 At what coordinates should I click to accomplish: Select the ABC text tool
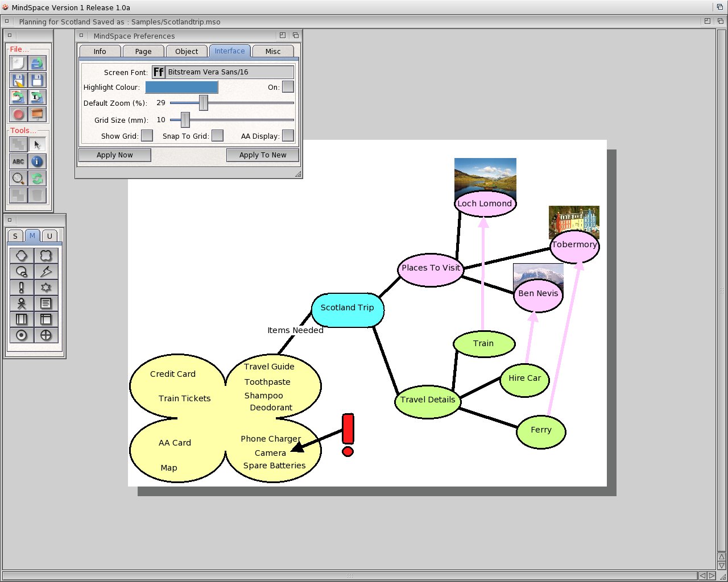point(19,162)
